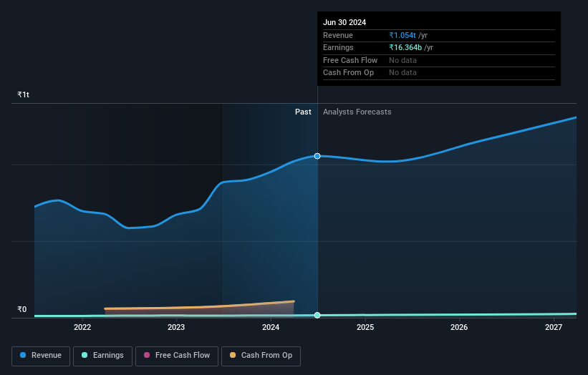Toggle the Revenue legend button
The height and width of the screenshot is (375, 588).
[x=41, y=356]
